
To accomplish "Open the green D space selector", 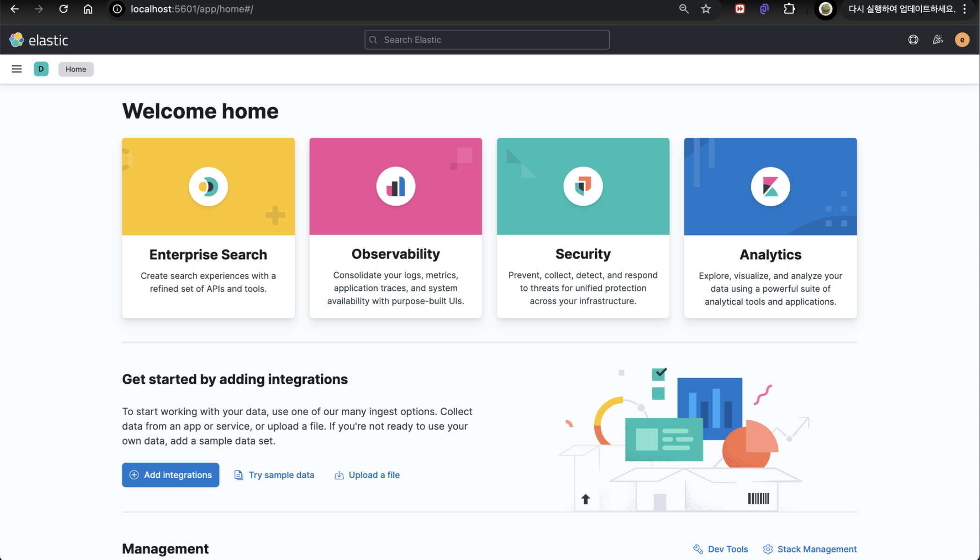I will (41, 69).
